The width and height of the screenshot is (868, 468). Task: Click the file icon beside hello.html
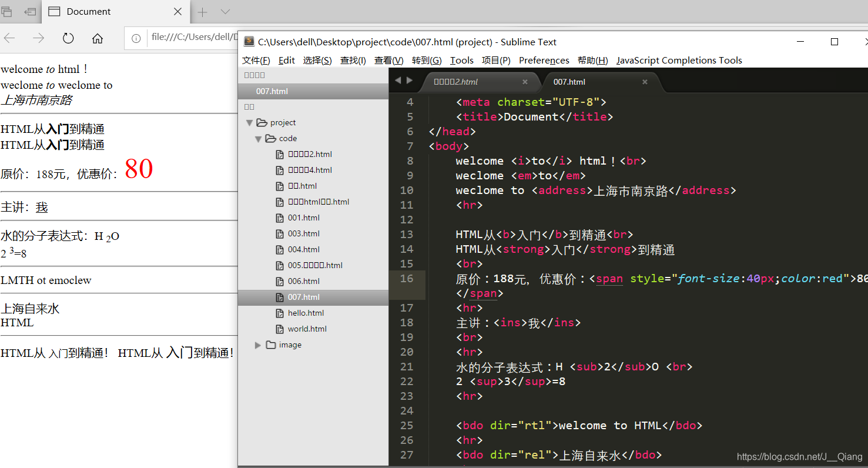pyautogui.click(x=280, y=313)
